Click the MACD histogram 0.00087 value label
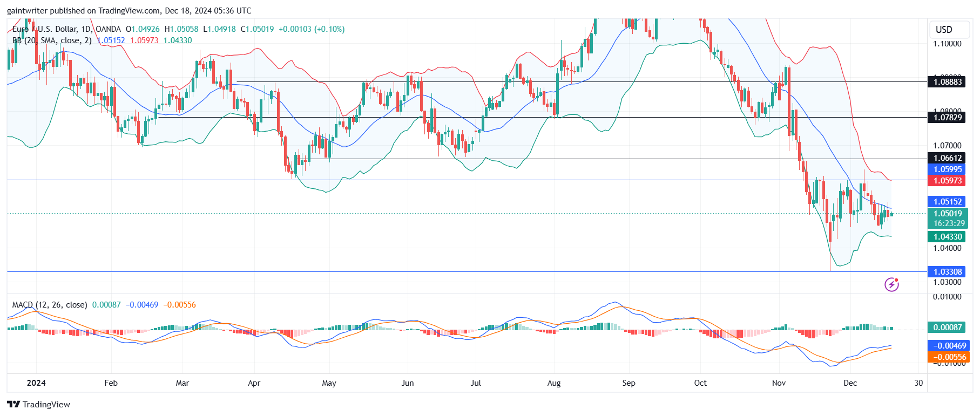This screenshot has width=980, height=416. [x=948, y=327]
